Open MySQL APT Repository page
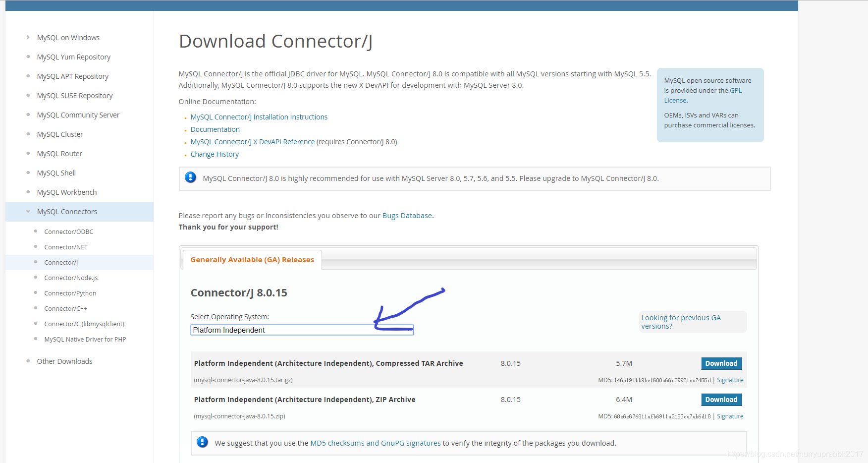Screen dimensions: 868x463 pos(72,76)
